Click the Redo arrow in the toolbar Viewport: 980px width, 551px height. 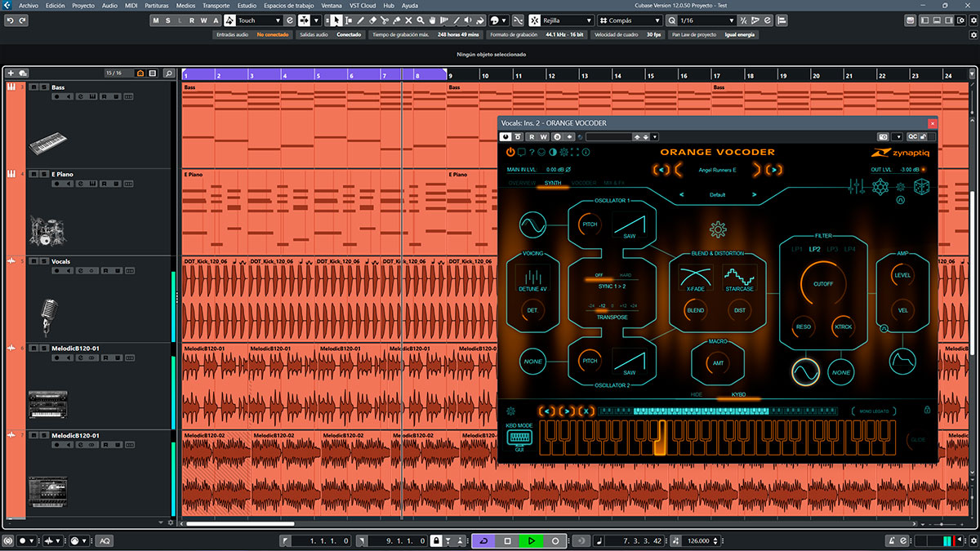(22, 20)
